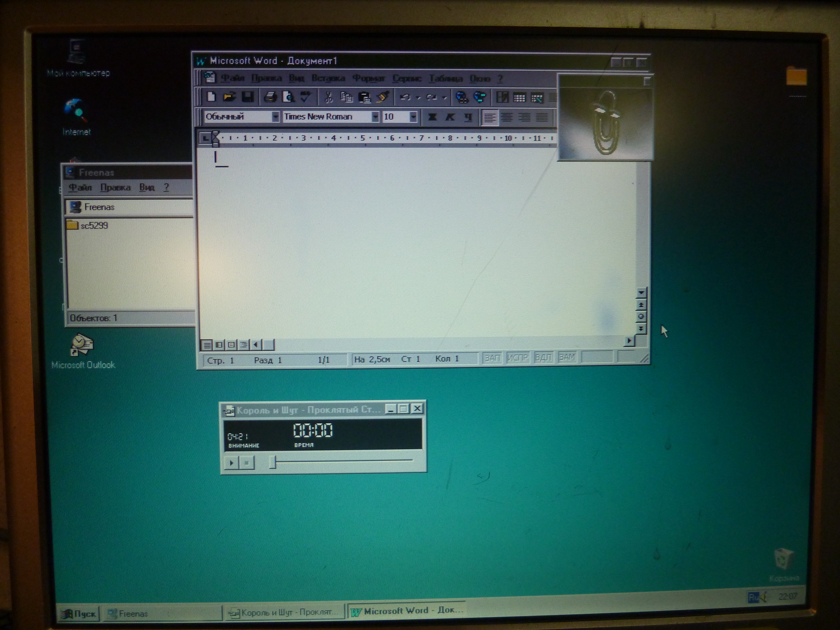
Task: Align text to the left
Action: 489,118
